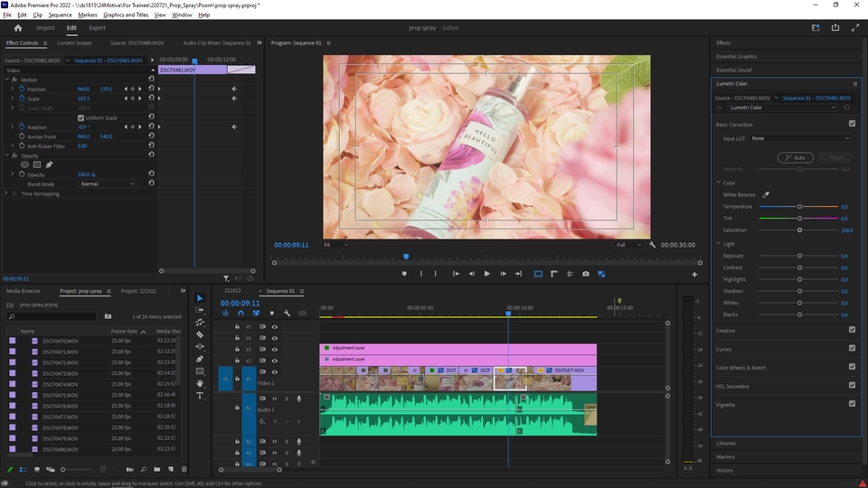868x488 pixels.
Task: Click the White Balance eyedropper
Action: click(x=766, y=194)
